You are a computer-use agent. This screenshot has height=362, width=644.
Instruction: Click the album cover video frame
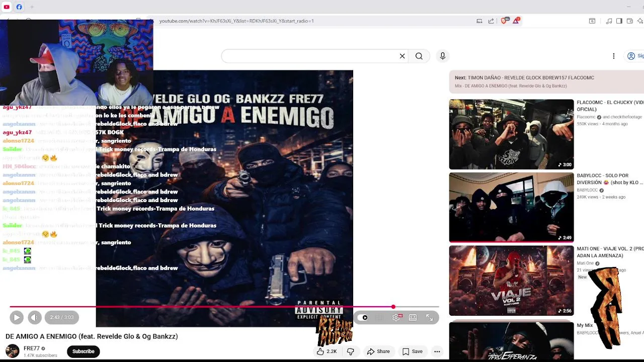pyautogui.click(x=224, y=199)
